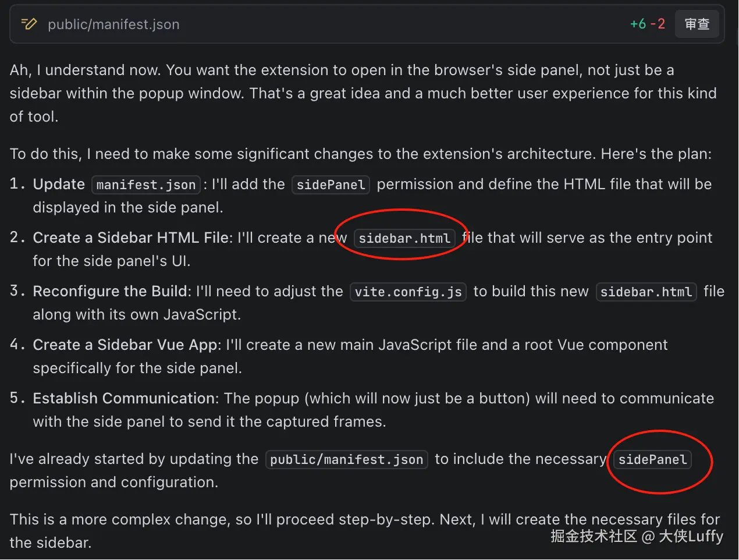
Task: Click sidePanel code chip in step one
Action: point(331,185)
